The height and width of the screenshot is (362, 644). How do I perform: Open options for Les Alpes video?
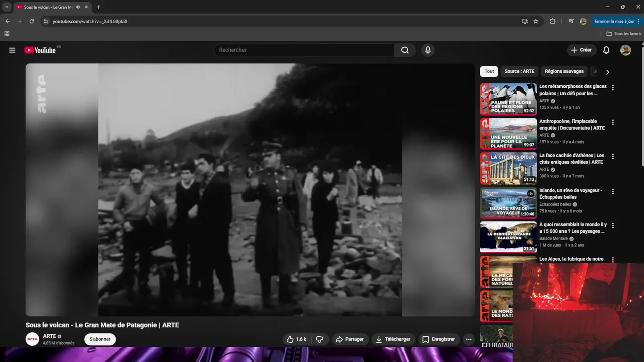tap(613, 260)
